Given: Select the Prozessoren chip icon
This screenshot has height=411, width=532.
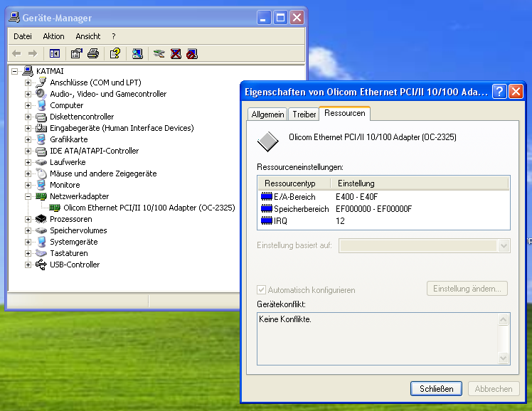Looking at the screenshot, I should point(41,219).
